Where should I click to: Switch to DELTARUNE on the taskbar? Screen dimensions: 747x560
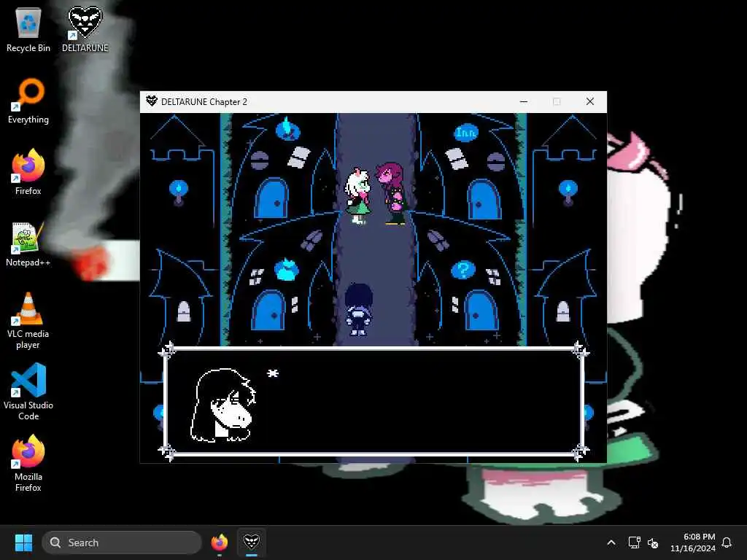tap(251, 542)
